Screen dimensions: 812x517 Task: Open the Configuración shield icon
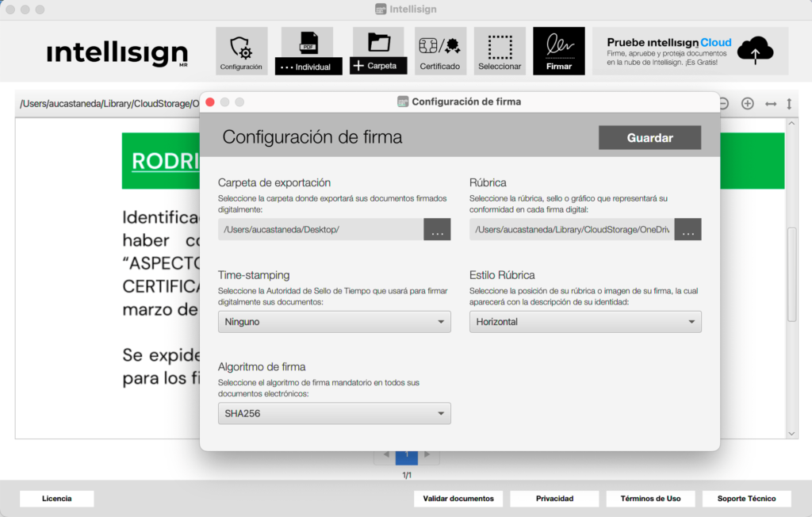pos(241,51)
